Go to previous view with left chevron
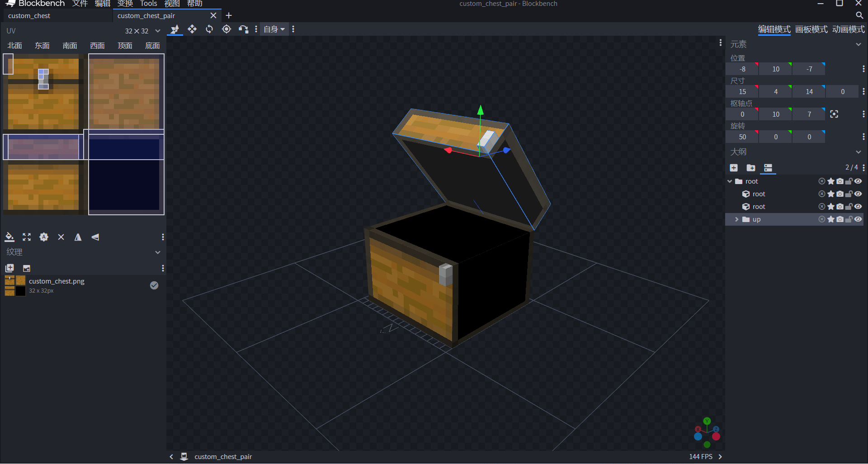Viewport: 868px width, 464px height. click(171, 457)
